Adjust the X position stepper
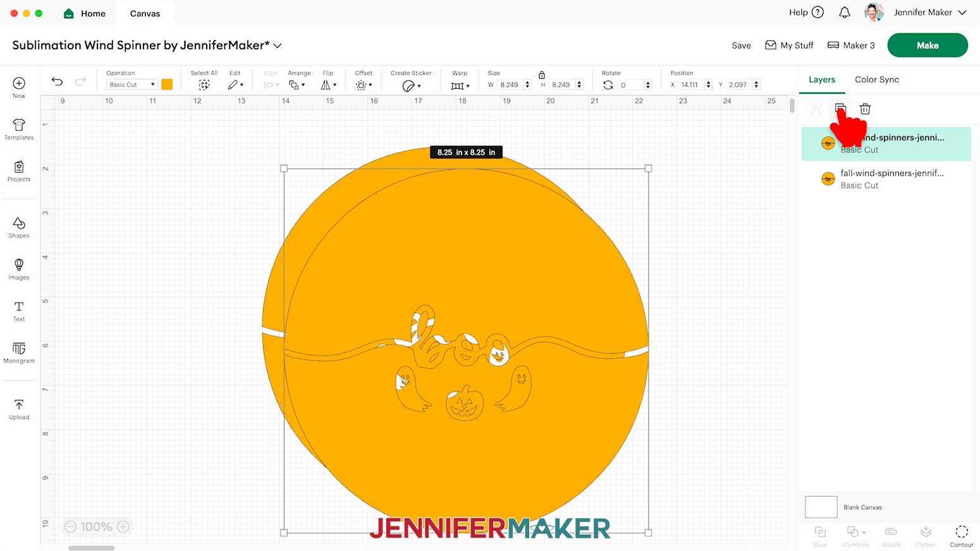This screenshot has width=980, height=551. tap(708, 85)
